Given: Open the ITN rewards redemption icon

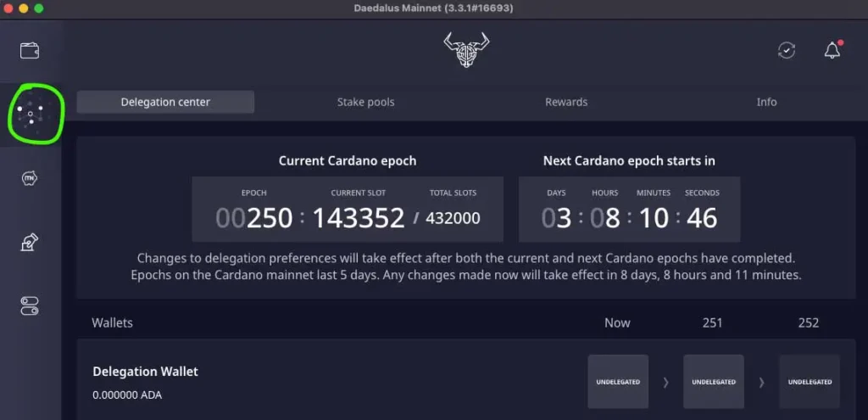Looking at the screenshot, I should click(30, 178).
